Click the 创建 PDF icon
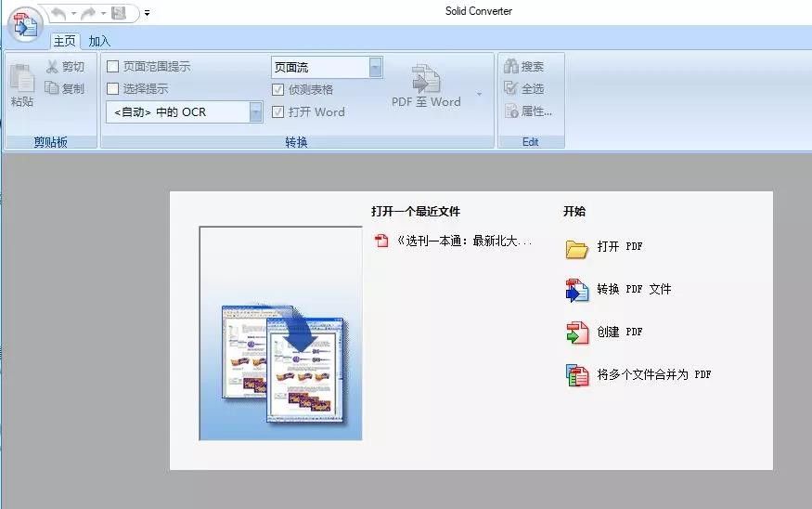 pos(577,333)
